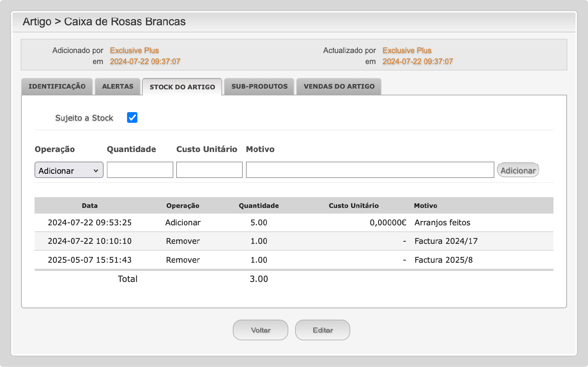The width and height of the screenshot is (588, 367).
Task: Switch to the Identificação tab
Action: pos(57,86)
